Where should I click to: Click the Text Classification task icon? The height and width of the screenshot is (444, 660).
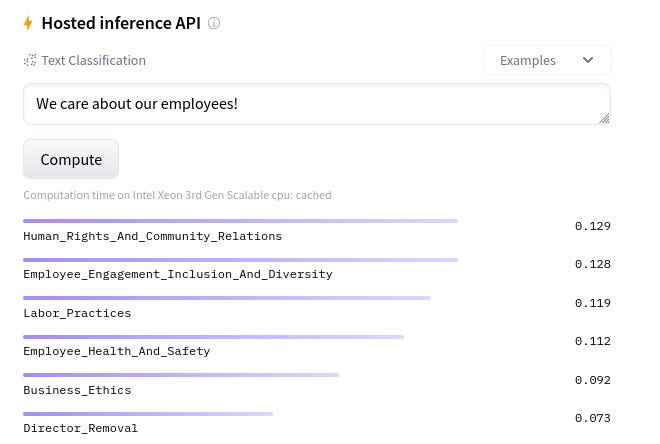point(30,61)
